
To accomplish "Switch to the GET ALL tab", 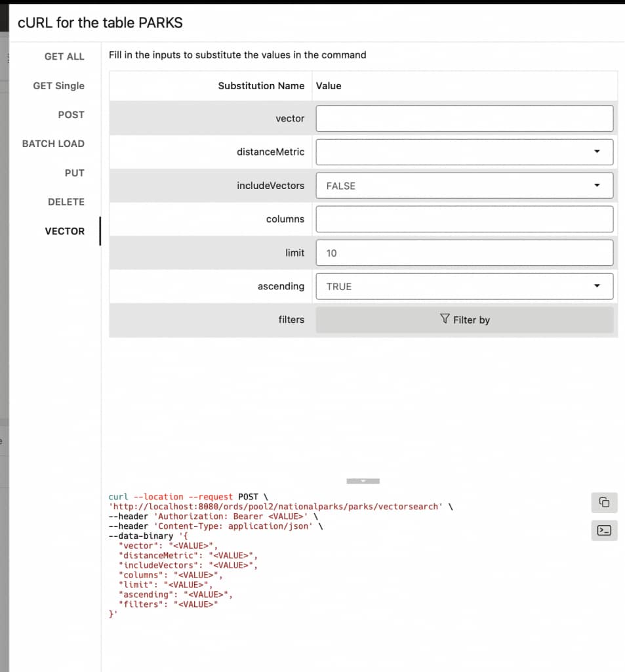I will (x=64, y=56).
